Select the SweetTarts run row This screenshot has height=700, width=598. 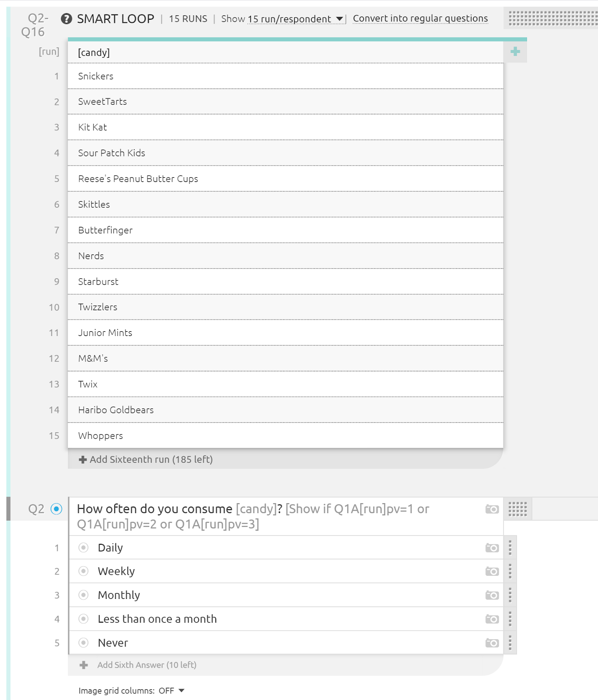[x=285, y=101]
